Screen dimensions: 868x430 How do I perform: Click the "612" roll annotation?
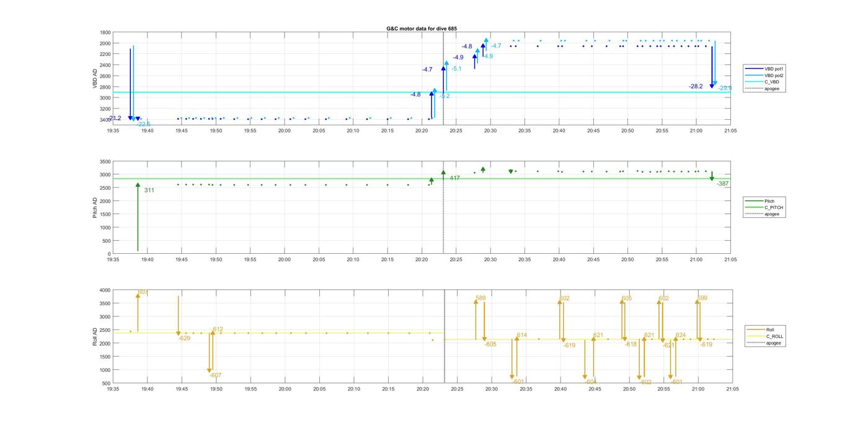pyautogui.click(x=218, y=329)
